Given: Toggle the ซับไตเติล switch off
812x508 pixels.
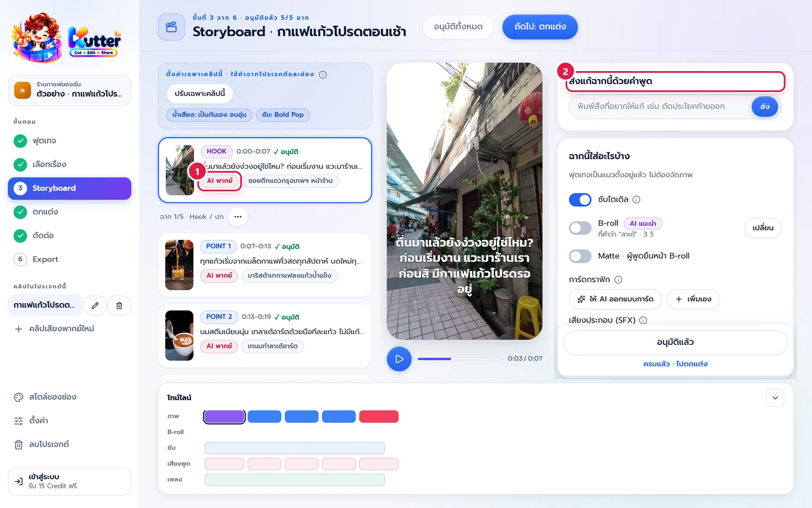Looking at the screenshot, I should [580, 199].
